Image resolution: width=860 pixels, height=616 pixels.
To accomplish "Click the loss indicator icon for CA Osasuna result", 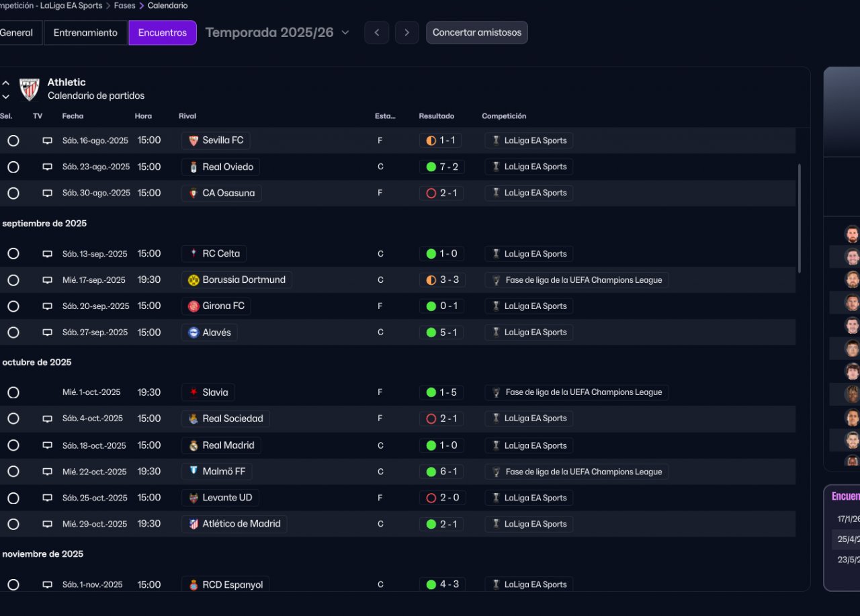I will point(431,193).
